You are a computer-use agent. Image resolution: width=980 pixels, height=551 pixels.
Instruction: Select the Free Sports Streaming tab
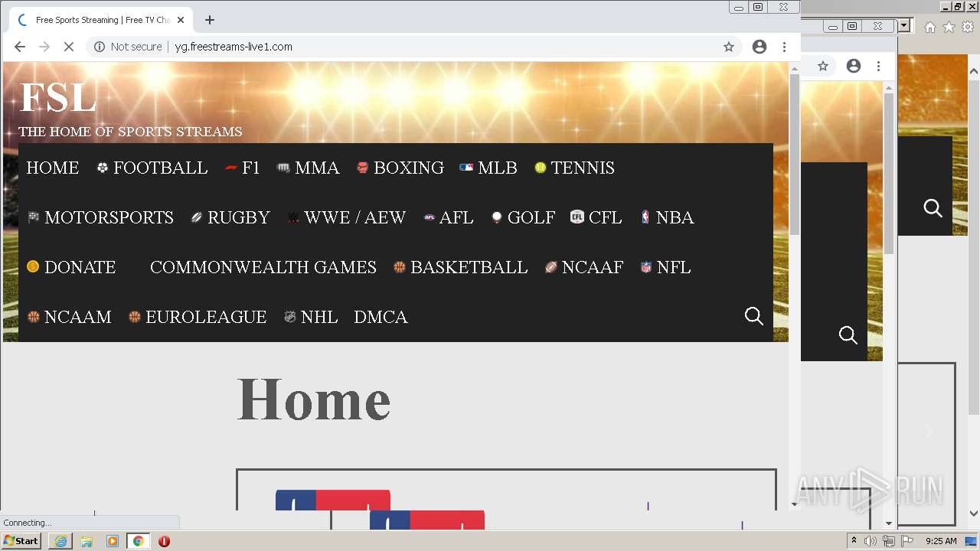[100, 20]
